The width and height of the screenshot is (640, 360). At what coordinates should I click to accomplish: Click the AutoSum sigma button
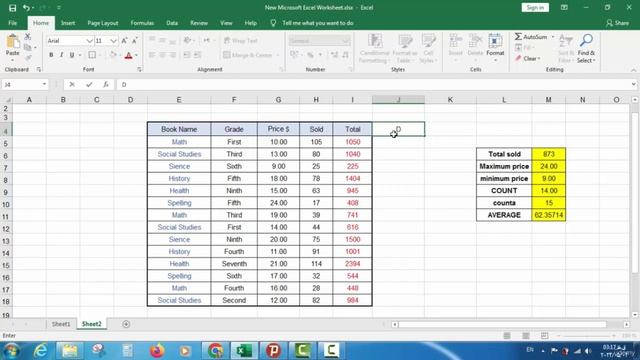coord(530,37)
